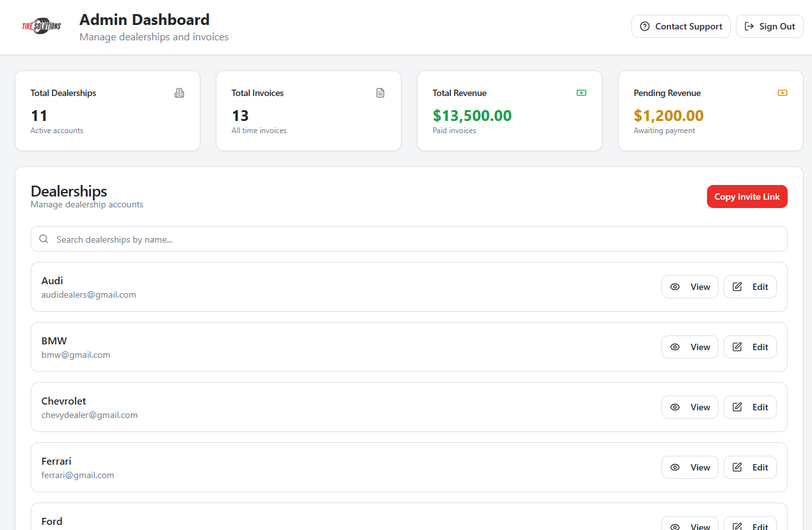Focus the search dealerships by name field

[x=410, y=239]
